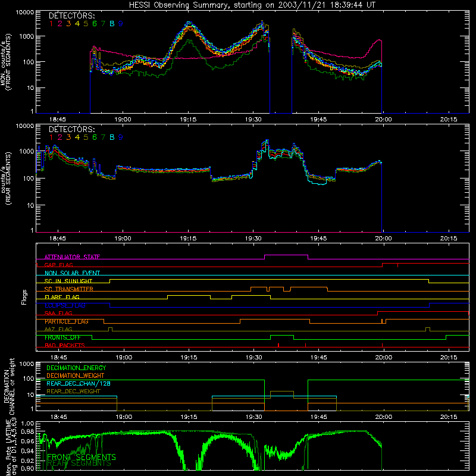Click green detector 6 in front segments legend
Screen dimensions: 476x476
click(95, 24)
